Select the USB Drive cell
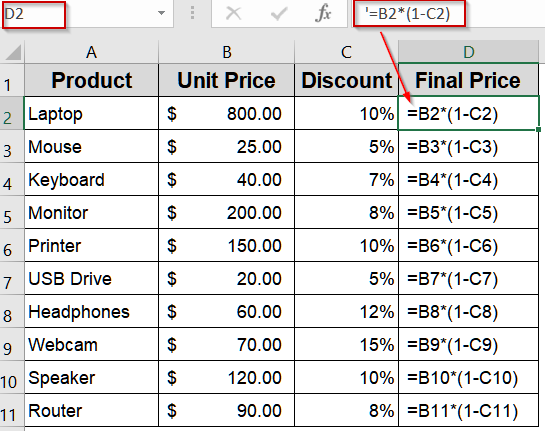Image resolution: width=545 pixels, height=431 pixels. click(x=91, y=278)
